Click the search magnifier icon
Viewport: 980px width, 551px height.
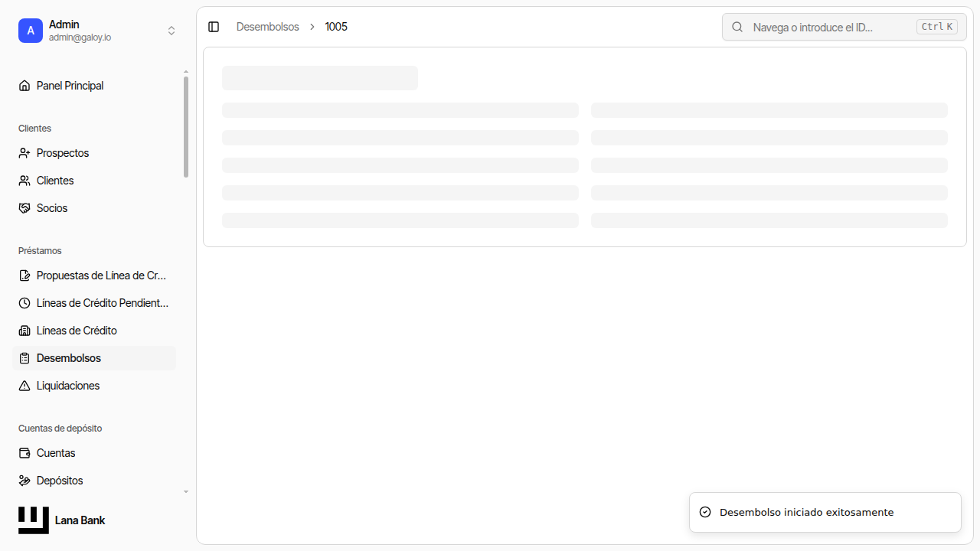point(737,27)
